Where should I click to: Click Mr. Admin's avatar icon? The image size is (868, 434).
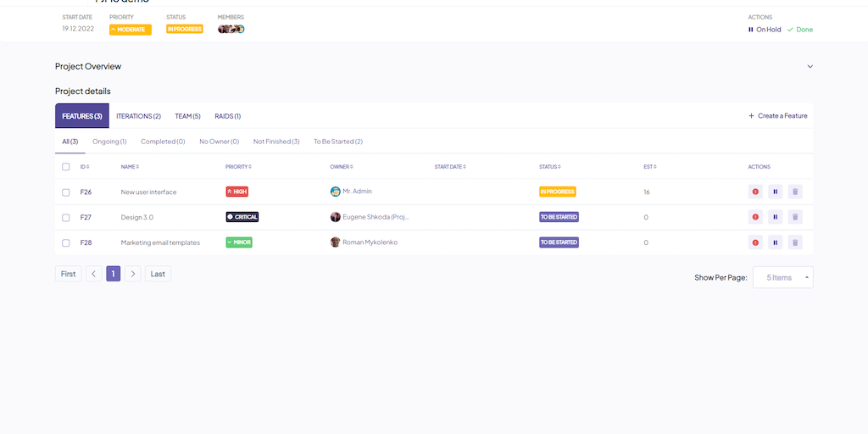335,192
